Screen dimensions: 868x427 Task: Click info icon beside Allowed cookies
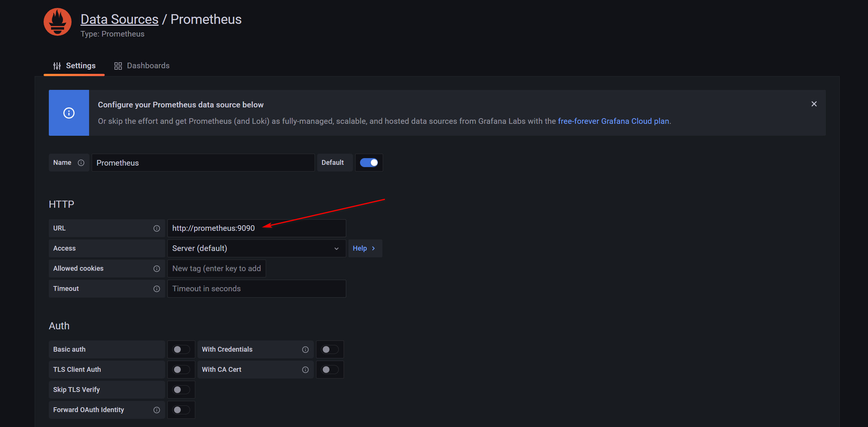pos(157,269)
